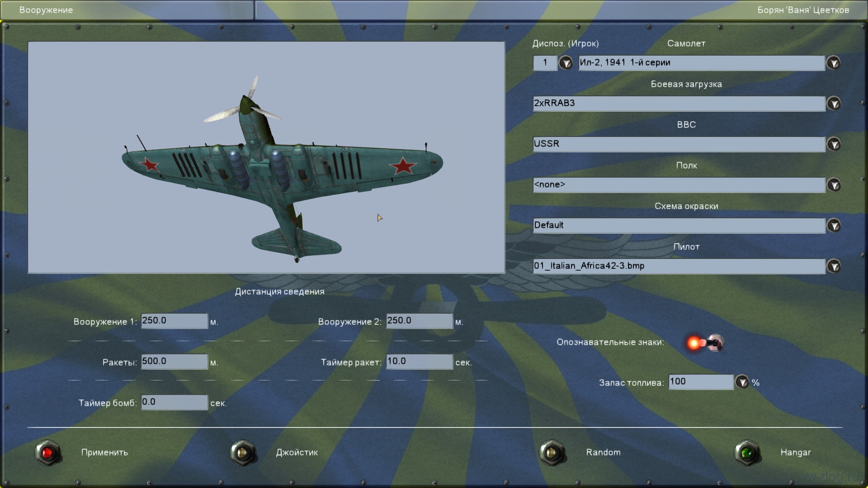
Task: Expand the Боевая загрузка loadout dropdown
Action: (834, 103)
